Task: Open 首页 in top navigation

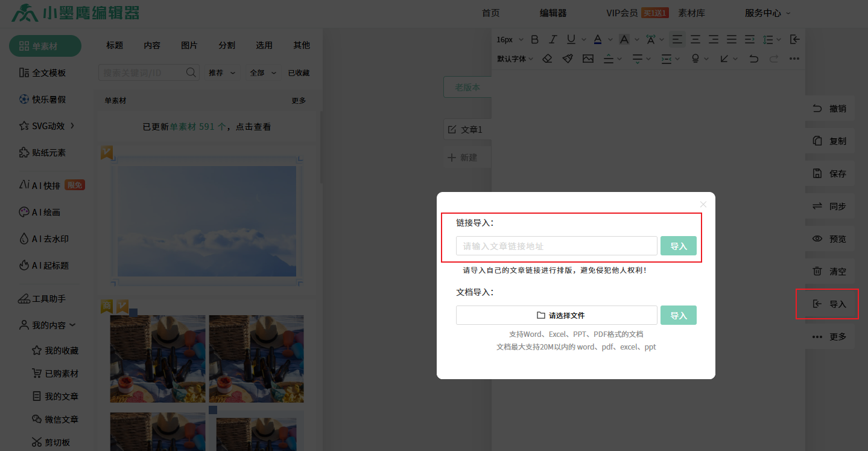Action: pyautogui.click(x=491, y=13)
